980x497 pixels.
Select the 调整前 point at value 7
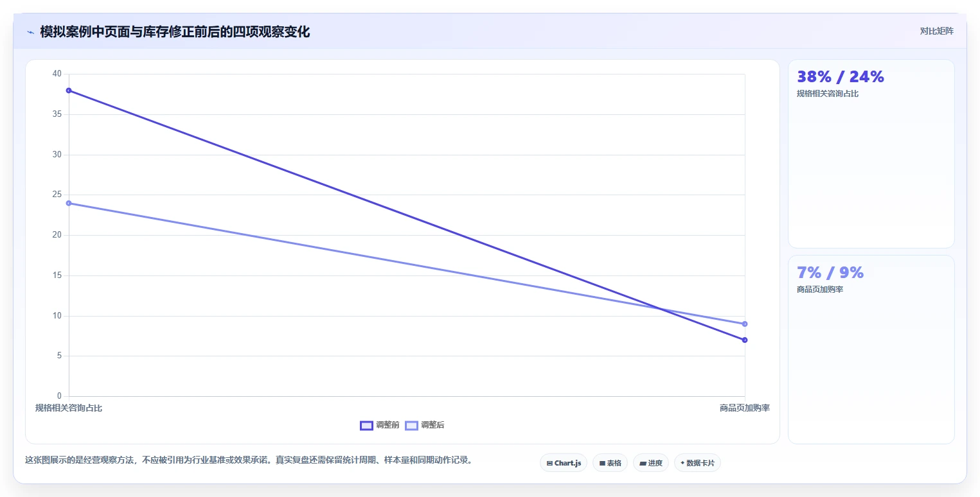click(745, 340)
